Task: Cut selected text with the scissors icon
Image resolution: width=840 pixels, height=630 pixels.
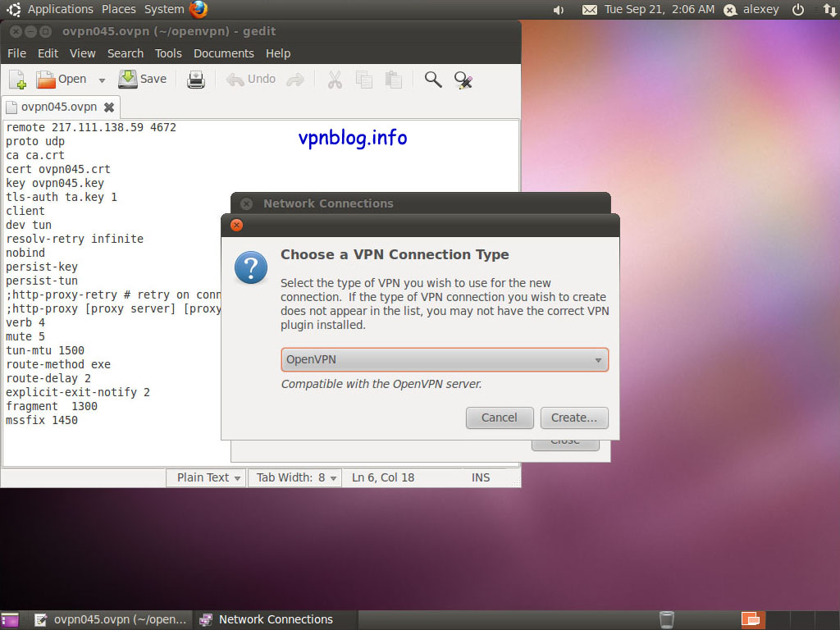Action: 335,80
